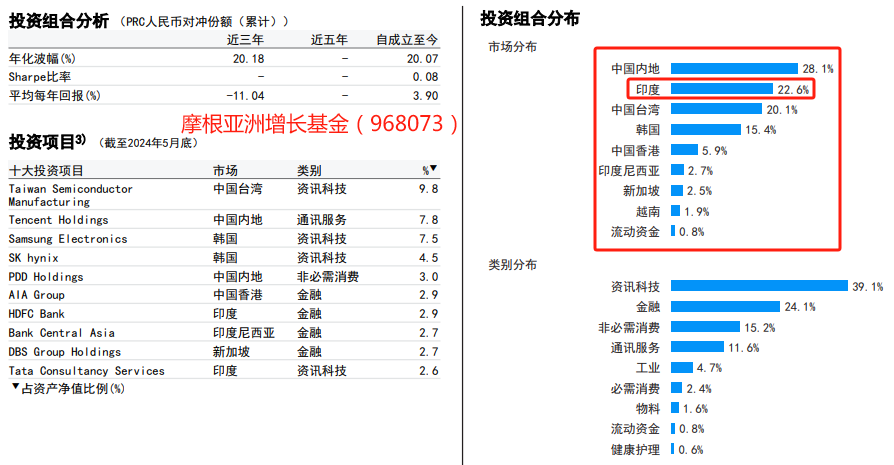Click 中国香港 in AIA Group row
Image resolution: width=894 pixels, height=465 pixels.
click(238, 295)
